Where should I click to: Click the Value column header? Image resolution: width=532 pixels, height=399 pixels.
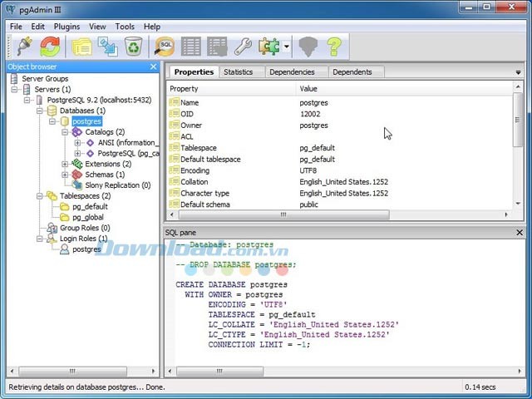pyautogui.click(x=405, y=89)
